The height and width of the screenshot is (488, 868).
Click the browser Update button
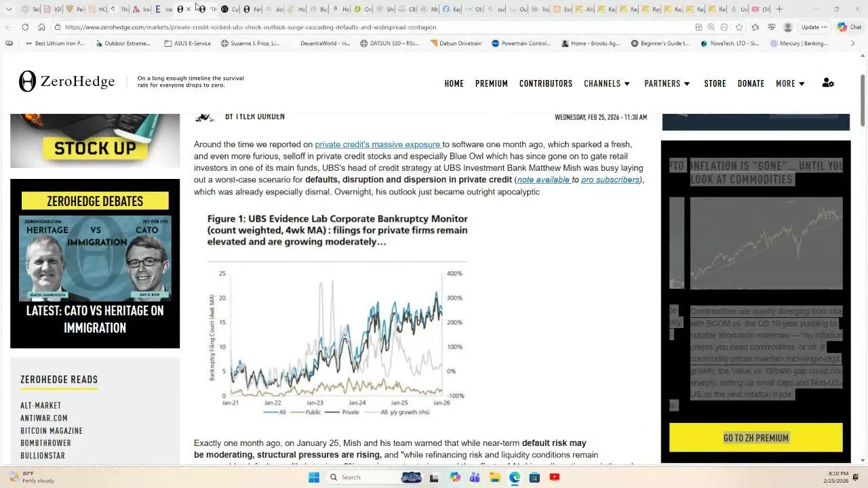coord(814,27)
